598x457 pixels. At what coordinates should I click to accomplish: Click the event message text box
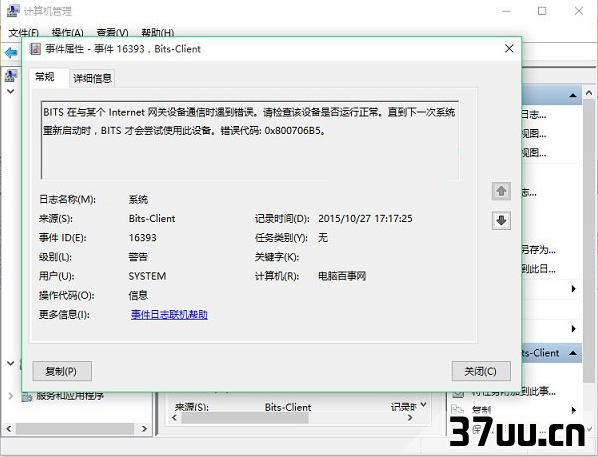pyautogui.click(x=250, y=140)
